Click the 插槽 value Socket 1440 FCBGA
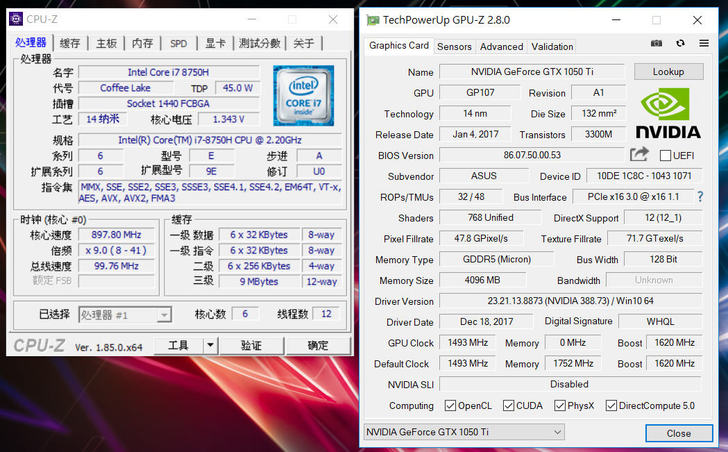The image size is (728, 452). (x=169, y=103)
